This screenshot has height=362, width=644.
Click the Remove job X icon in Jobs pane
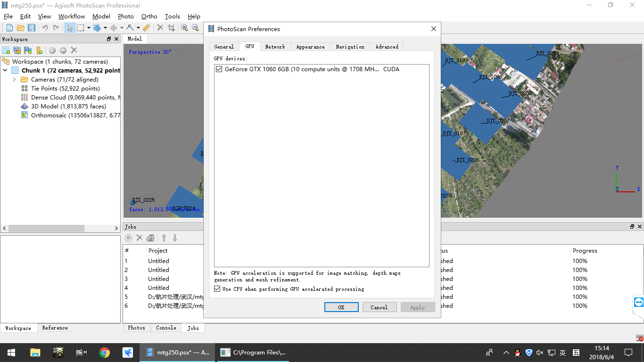point(140,238)
